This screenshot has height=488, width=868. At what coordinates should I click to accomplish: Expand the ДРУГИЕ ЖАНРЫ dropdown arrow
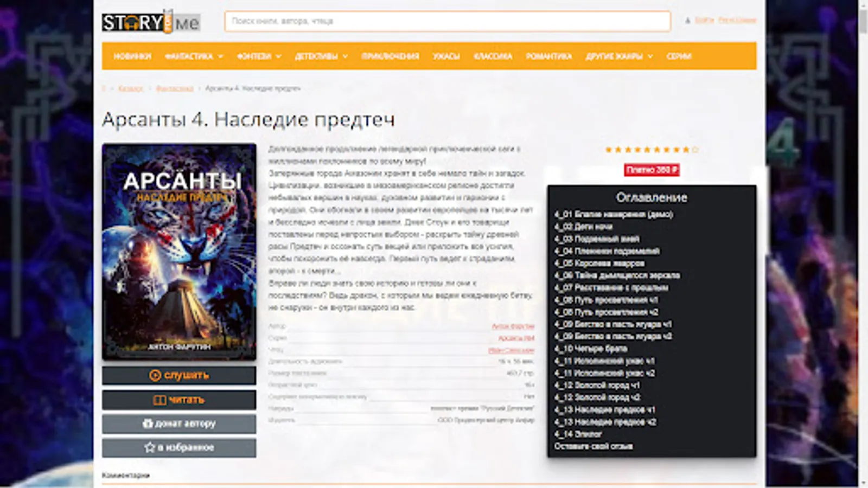pyautogui.click(x=650, y=56)
